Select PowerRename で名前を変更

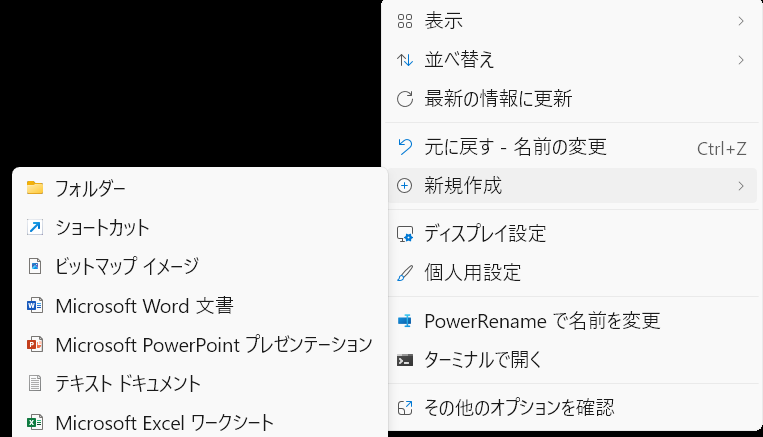coord(572,321)
